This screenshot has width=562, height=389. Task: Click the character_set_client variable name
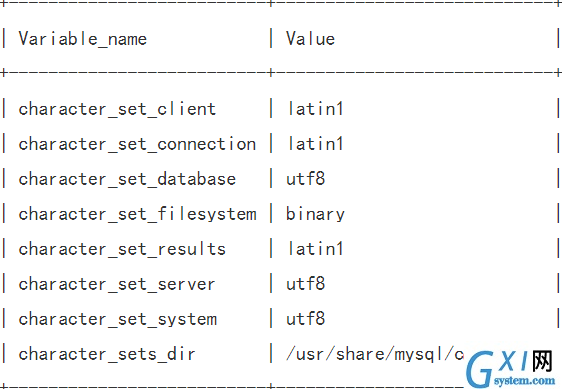(117, 109)
